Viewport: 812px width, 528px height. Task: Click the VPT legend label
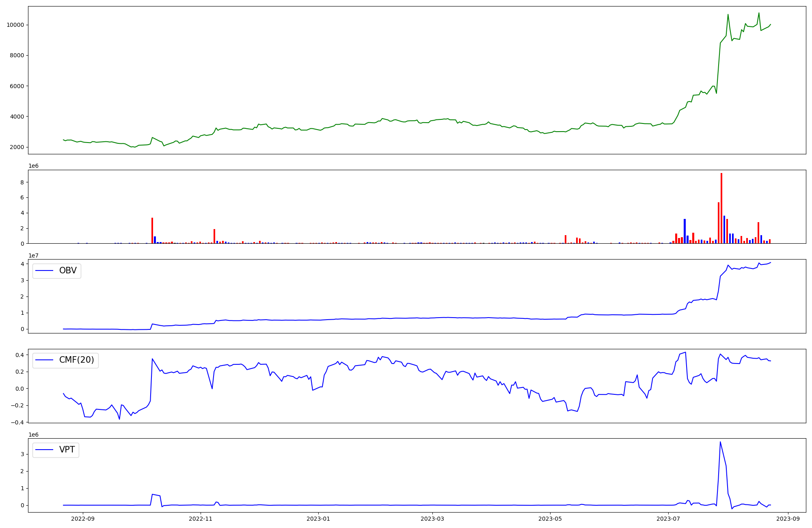point(67,450)
